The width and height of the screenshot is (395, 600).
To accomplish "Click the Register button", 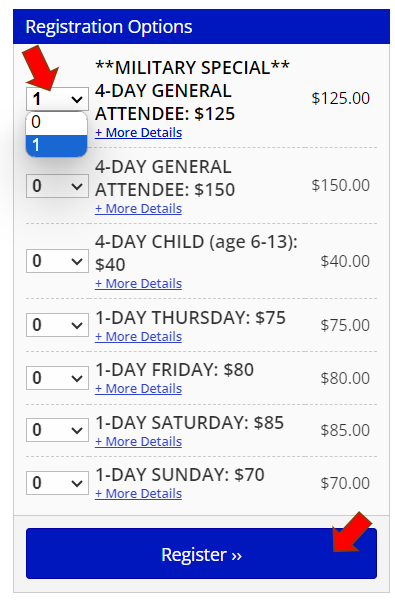I will 201,554.
